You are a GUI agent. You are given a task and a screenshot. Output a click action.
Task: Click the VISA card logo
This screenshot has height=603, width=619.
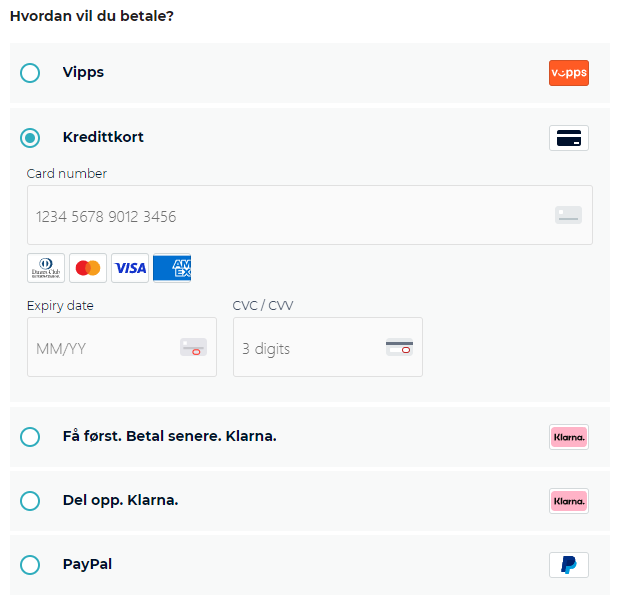(x=130, y=268)
